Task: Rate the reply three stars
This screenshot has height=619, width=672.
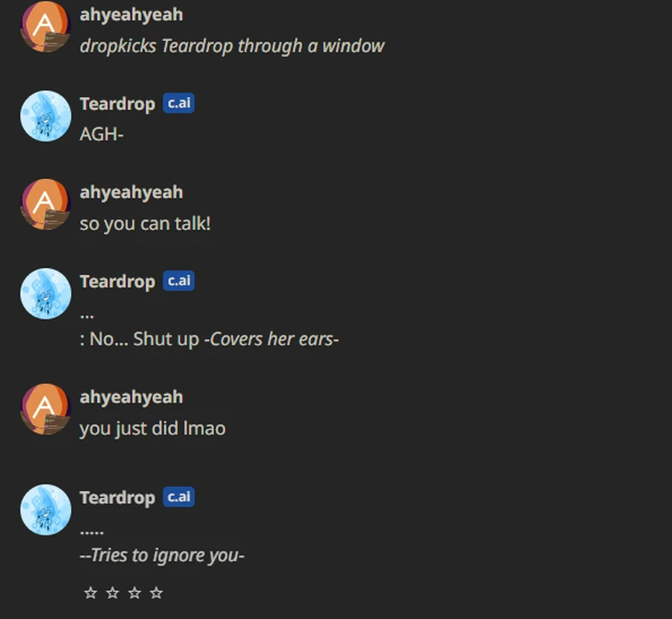Action: (x=134, y=593)
